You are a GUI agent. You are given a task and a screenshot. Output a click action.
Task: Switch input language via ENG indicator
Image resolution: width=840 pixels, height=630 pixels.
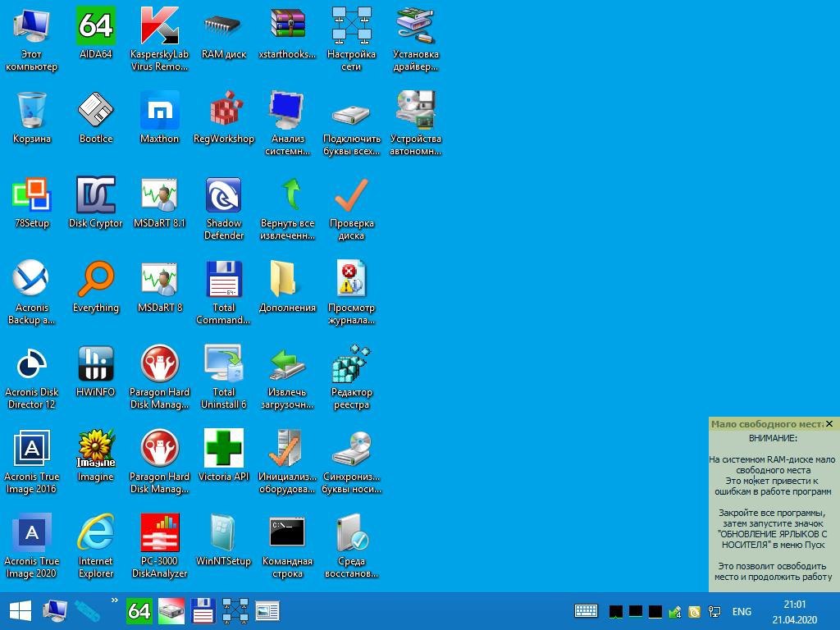tap(742, 612)
